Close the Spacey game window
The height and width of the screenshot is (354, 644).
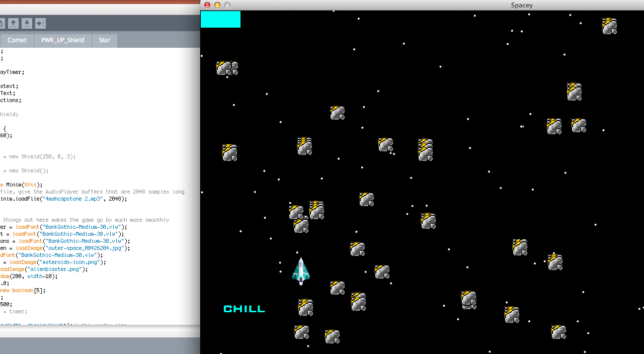point(207,5)
